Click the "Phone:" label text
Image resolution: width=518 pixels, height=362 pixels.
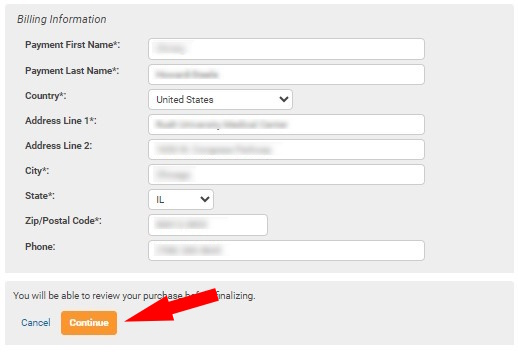tap(40, 247)
